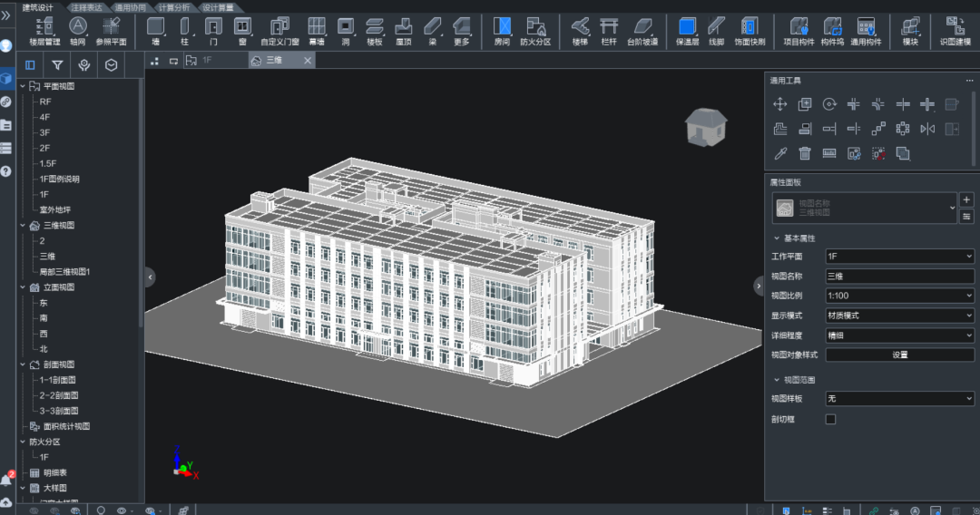
Task: Select the measure ruler tool in 通用工具
Action: (x=829, y=153)
